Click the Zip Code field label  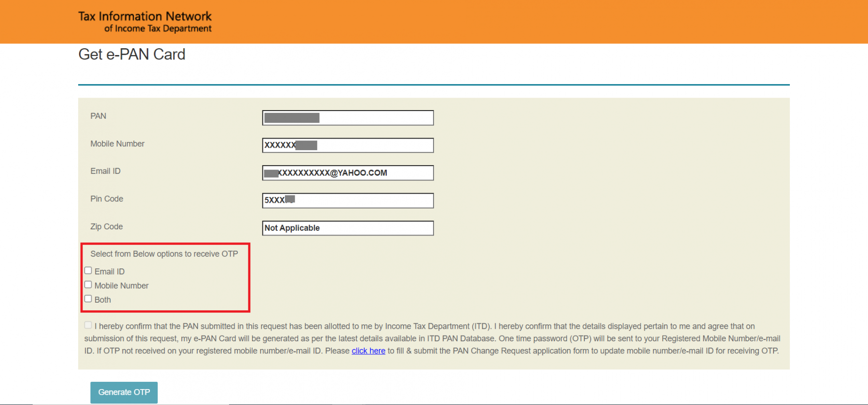point(107,226)
